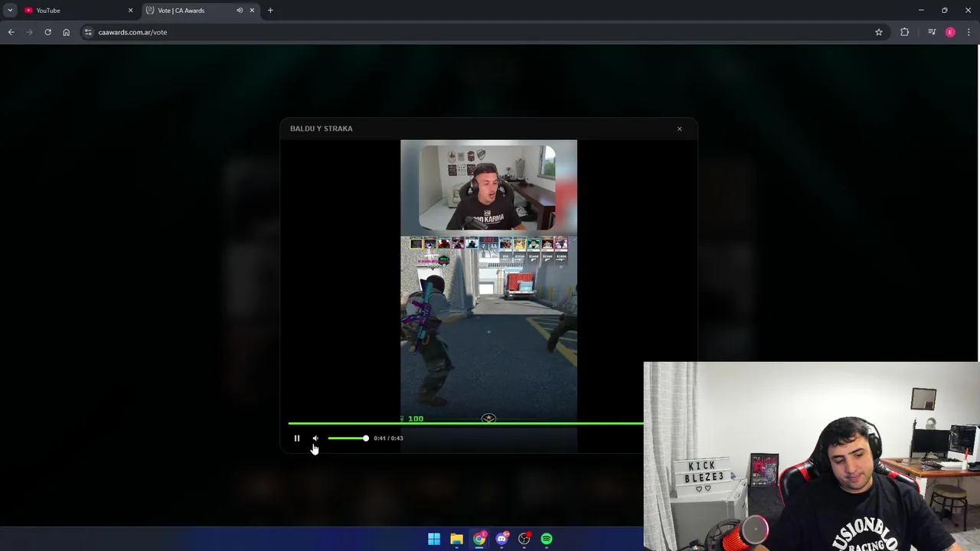
Task: Click the BALDU Y STRAKA dialog title
Action: (x=322, y=129)
